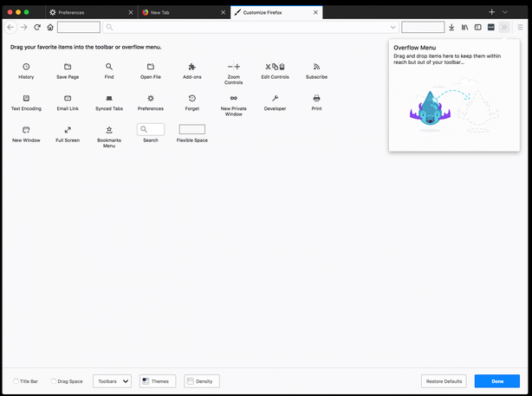Choose the New Window icon
532x396 pixels.
point(26,130)
